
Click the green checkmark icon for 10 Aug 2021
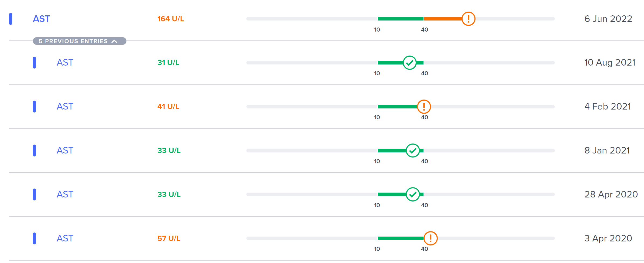point(410,63)
